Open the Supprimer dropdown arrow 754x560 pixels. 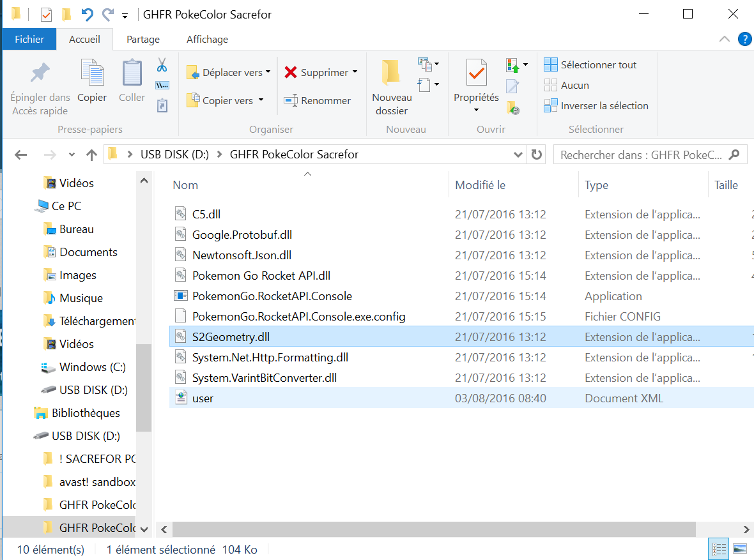(x=355, y=72)
